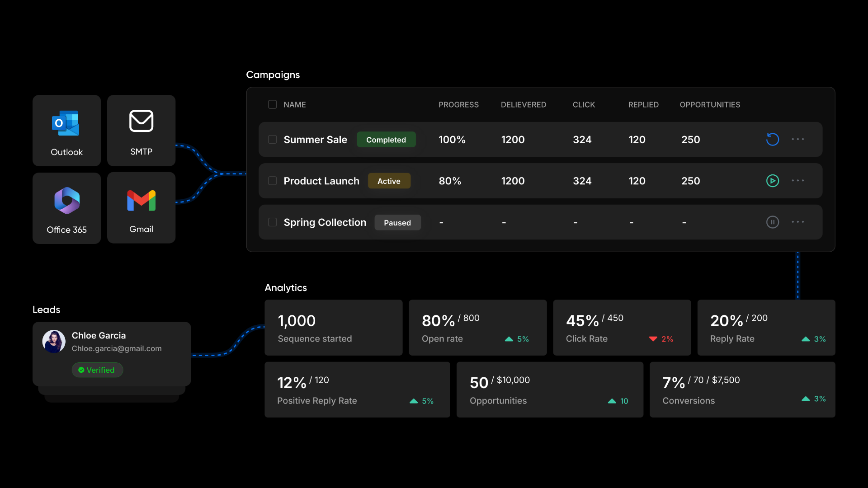Sort by the PROGRESS column header
Screen dimensions: 868x488
pyautogui.click(x=458, y=105)
